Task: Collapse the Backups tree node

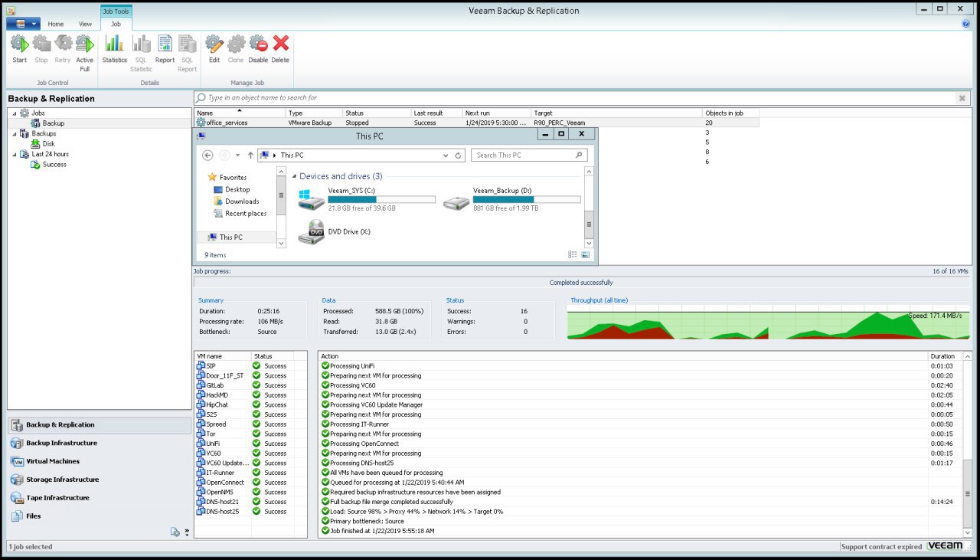Action: (15, 134)
